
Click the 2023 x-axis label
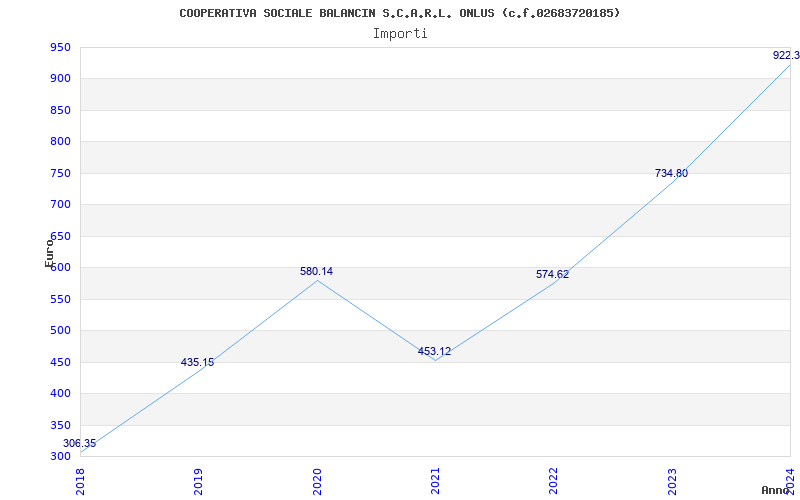[x=672, y=481]
